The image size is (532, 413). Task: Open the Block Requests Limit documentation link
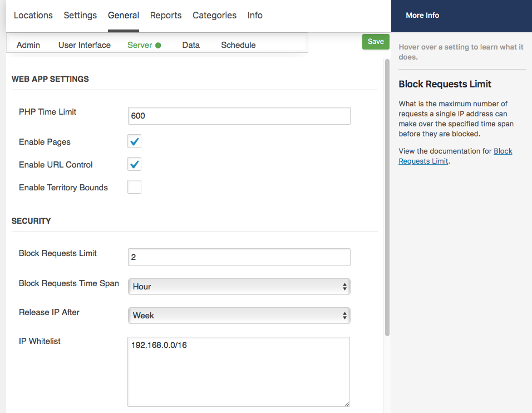(455, 156)
